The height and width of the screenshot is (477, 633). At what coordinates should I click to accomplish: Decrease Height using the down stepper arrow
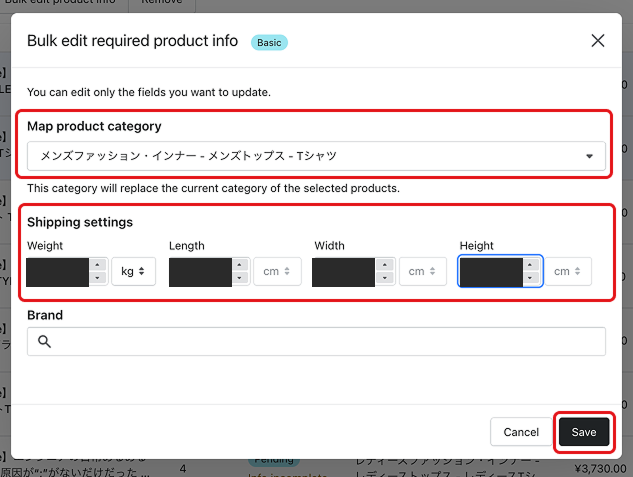pyautogui.click(x=531, y=279)
